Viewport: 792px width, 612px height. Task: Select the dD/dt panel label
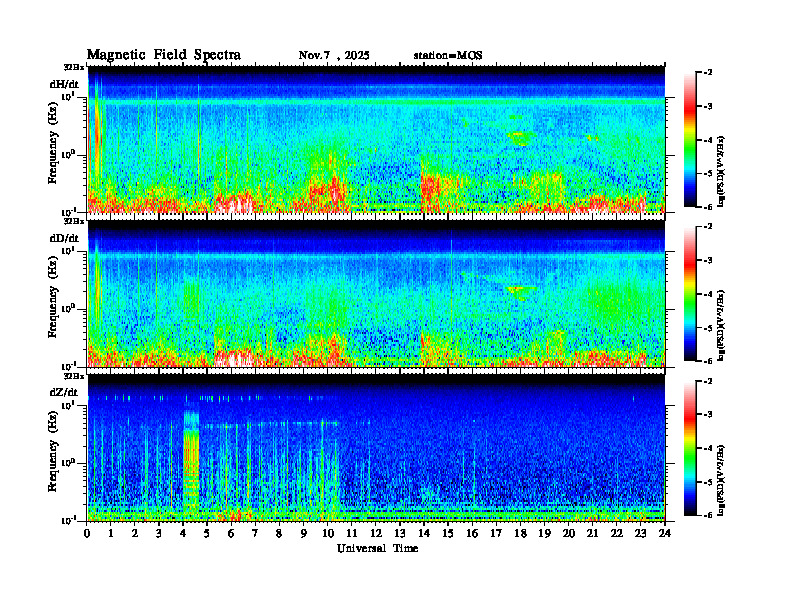[64, 238]
